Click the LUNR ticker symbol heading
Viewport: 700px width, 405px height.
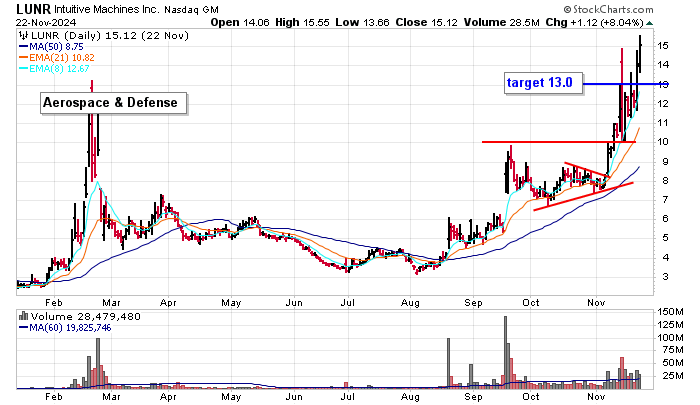(x=33, y=9)
